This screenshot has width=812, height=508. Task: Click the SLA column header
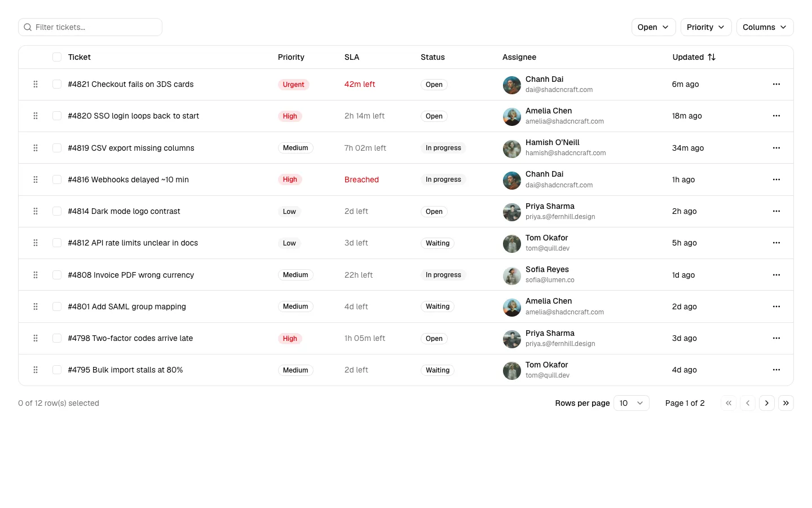pyautogui.click(x=352, y=57)
